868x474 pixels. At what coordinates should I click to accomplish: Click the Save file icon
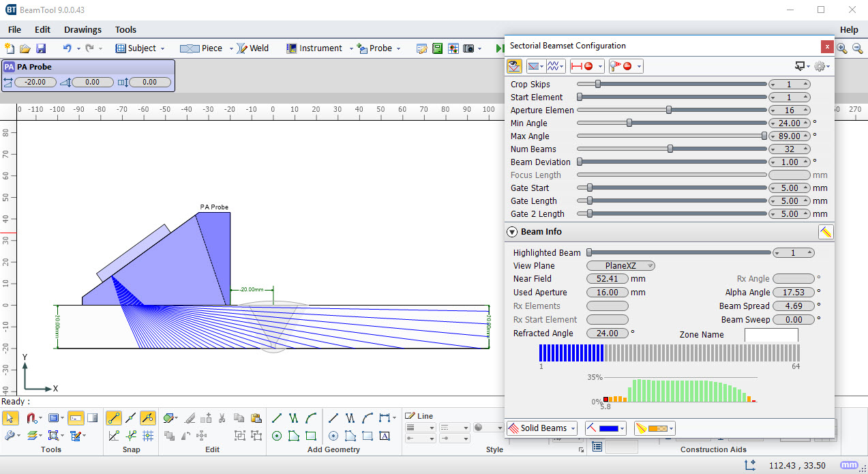[41, 48]
